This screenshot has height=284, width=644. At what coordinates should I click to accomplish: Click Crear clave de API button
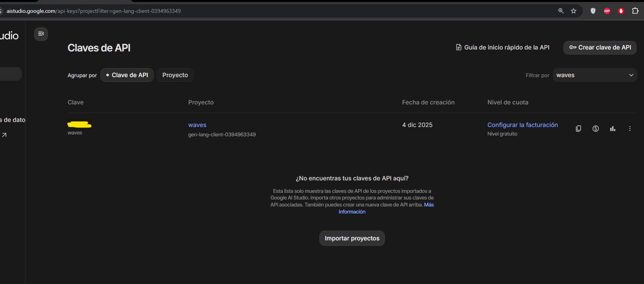(600, 48)
